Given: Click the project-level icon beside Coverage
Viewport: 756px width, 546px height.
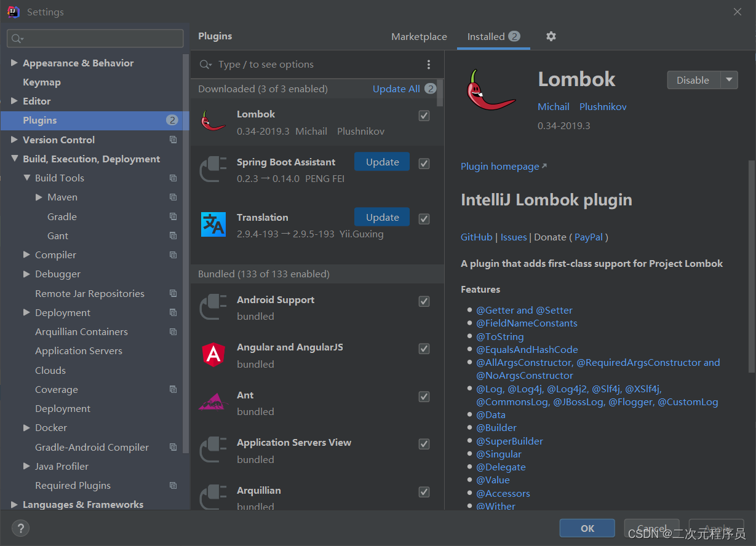Looking at the screenshot, I should pyautogui.click(x=173, y=389).
